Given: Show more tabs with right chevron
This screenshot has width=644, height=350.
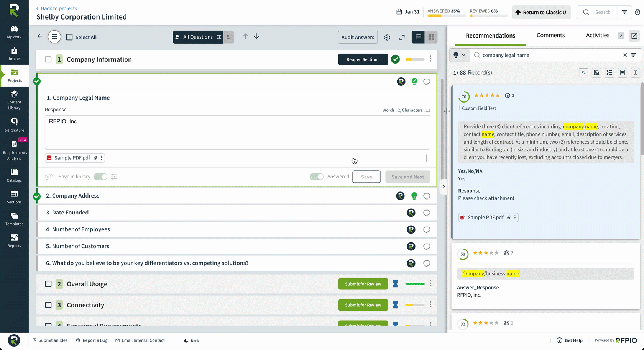Looking at the screenshot, I should (x=621, y=36).
